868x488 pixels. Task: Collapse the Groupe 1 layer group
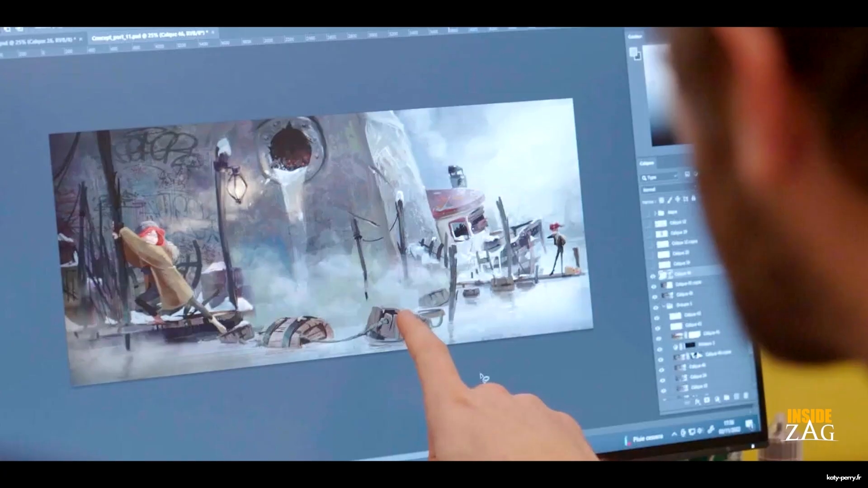pos(663,306)
